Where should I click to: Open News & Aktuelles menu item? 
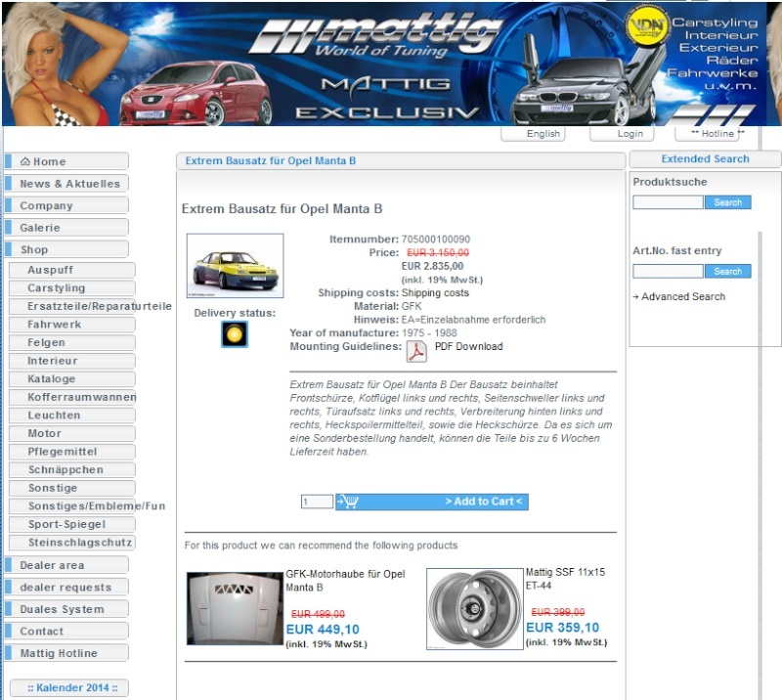pos(66,183)
